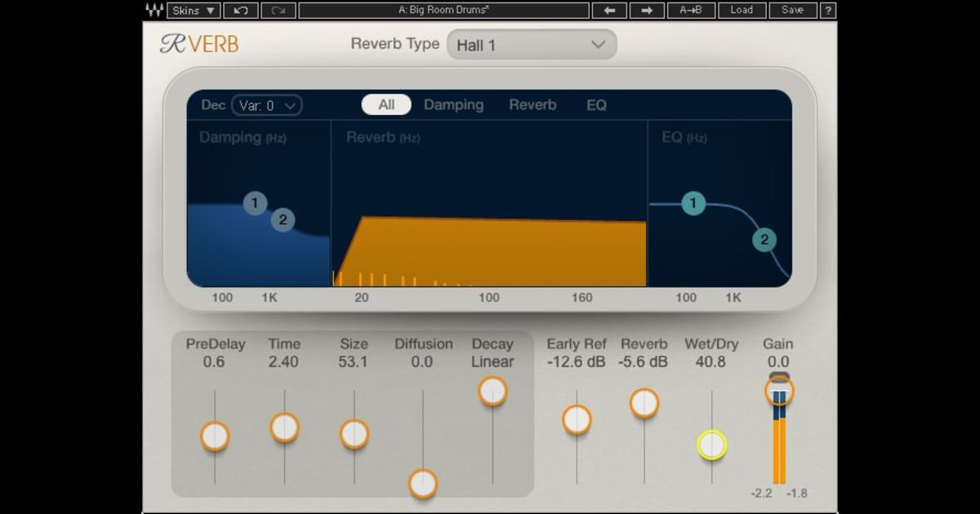Viewport: 980px width, 514px height.
Task: Click the Wet/Dry slider handle
Action: 714,445
